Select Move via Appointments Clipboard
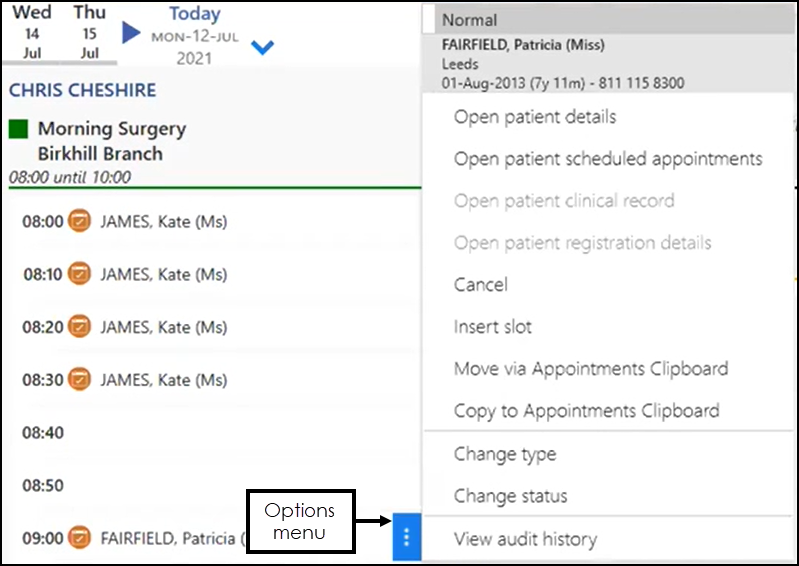Viewport: 799px width, 566px height. (591, 369)
